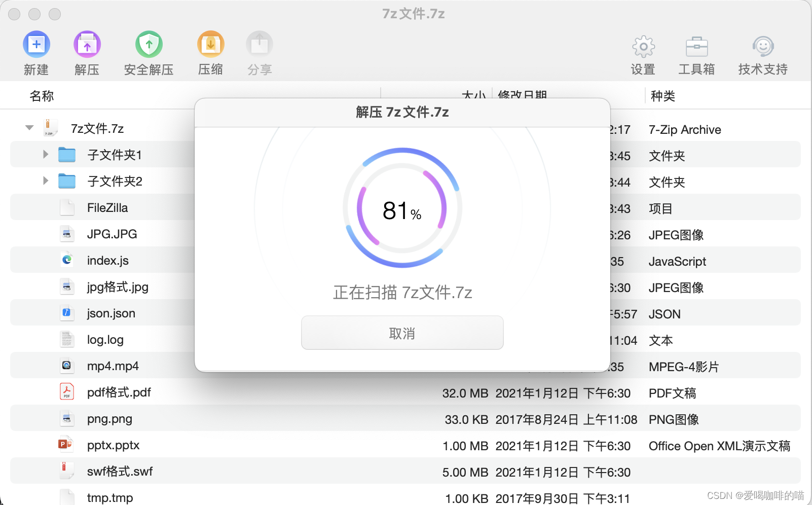Click the FileZilla item in list
Viewport: 812px width, 505px height.
click(107, 208)
